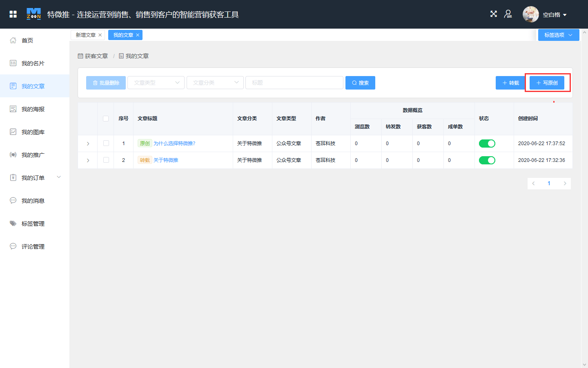
Task: Open 我的名片 menu item
Action: pos(35,63)
